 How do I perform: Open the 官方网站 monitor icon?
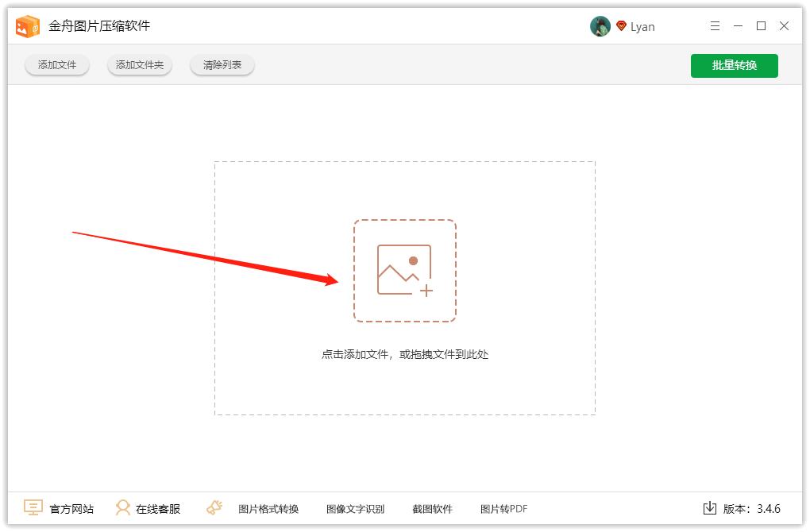coord(33,508)
